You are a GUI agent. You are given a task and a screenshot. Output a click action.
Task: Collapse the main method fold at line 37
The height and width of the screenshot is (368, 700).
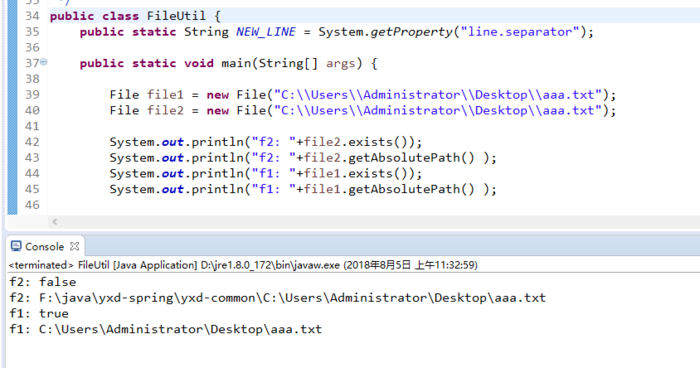click(x=44, y=62)
